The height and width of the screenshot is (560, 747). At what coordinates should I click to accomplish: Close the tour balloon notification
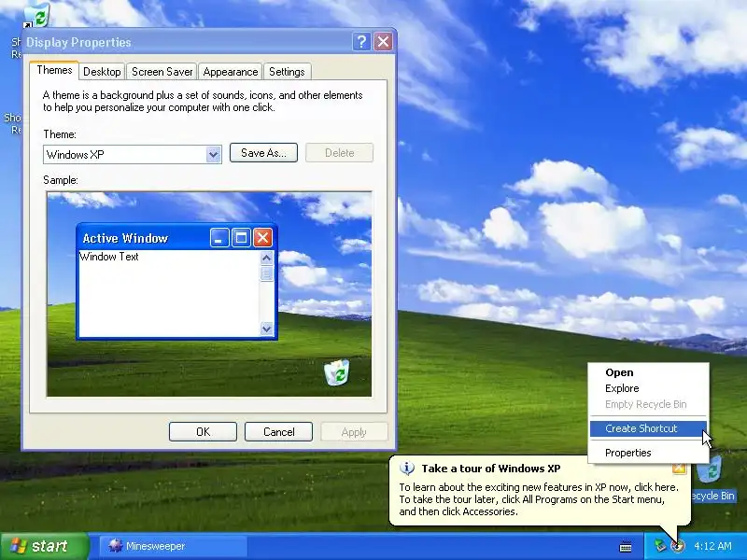[x=679, y=469]
